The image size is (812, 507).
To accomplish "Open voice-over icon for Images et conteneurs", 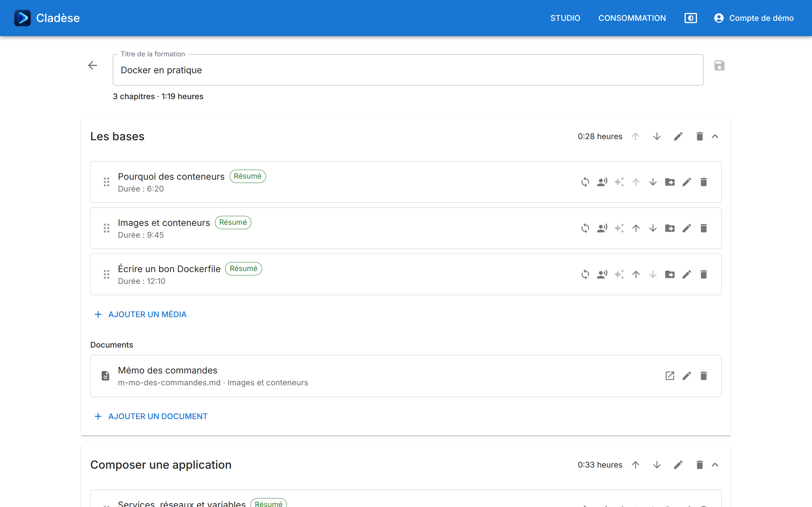I will click(x=602, y=228).
